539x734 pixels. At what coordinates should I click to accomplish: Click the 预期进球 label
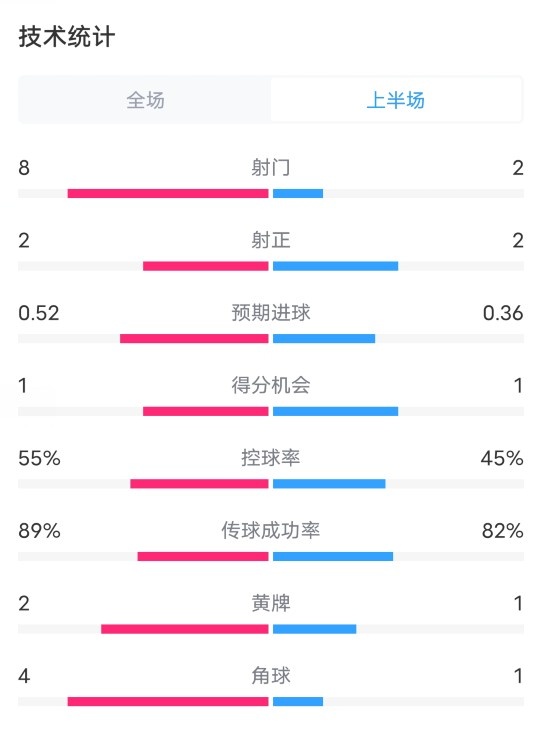(x=271, y=313)
